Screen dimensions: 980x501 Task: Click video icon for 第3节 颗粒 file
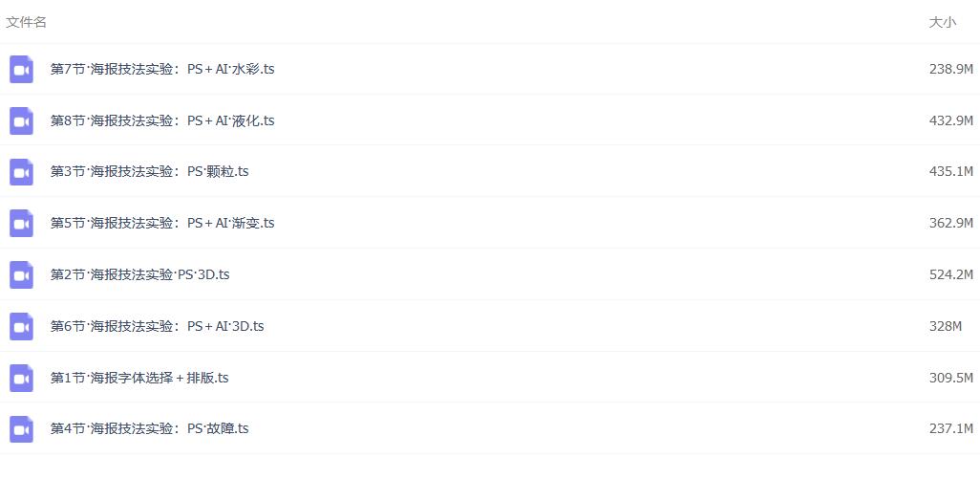click(x=21, y=172)
